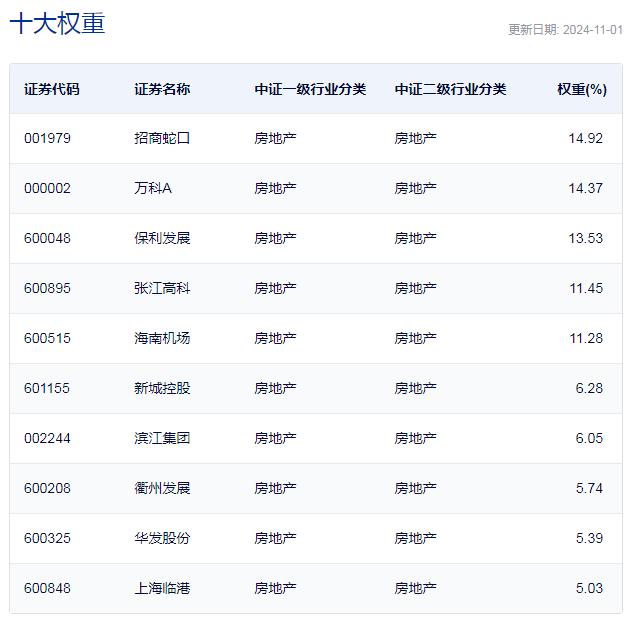
Task: Select the stock name 万科A
Action: [153, 188]
